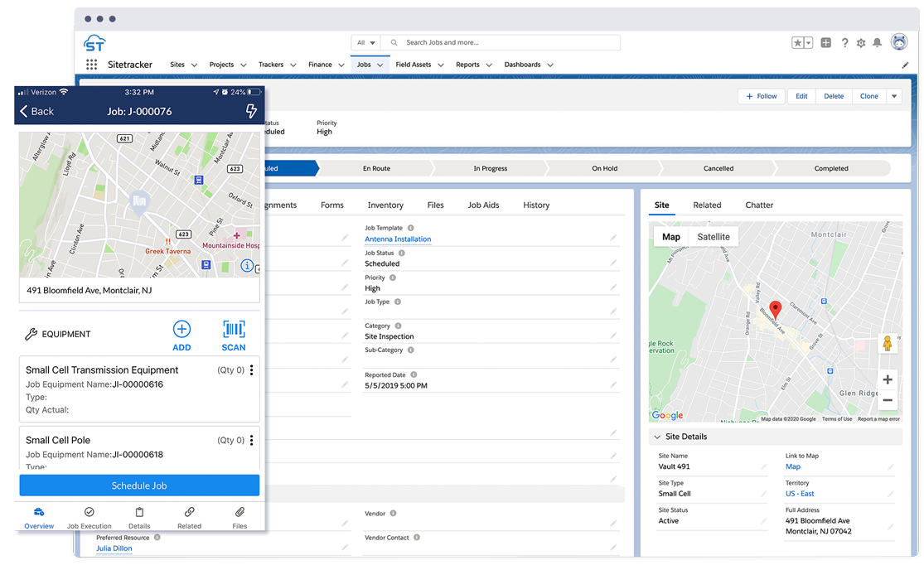Expand the Projects navigation dropdown
Viewport: 924px width, 565px height.
click(x=243, y=65)
